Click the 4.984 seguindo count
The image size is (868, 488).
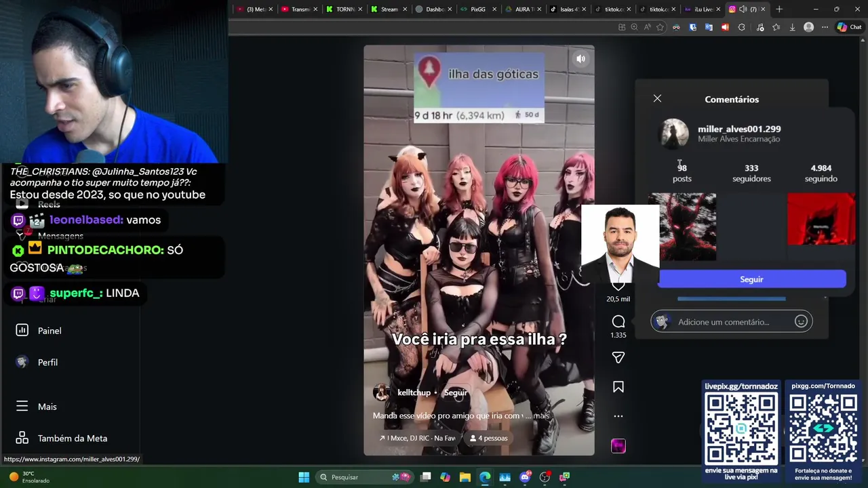click(821, 173)
